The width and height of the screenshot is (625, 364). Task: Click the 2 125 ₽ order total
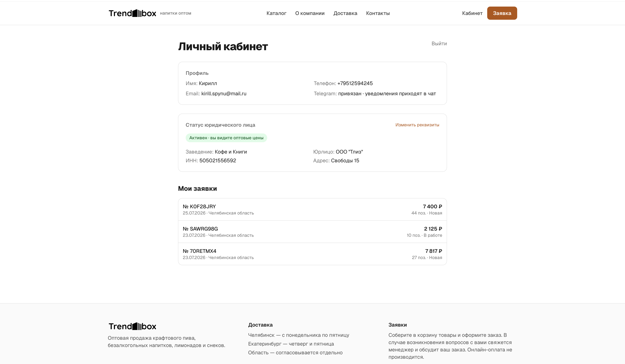point(433,229)
